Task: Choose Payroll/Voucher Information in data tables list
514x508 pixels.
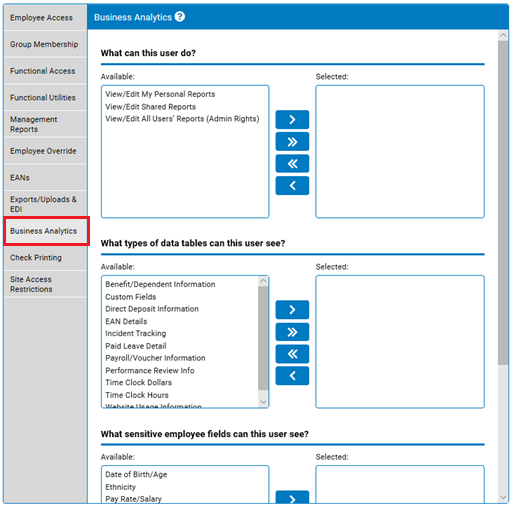Action: [x=155, y=358]
